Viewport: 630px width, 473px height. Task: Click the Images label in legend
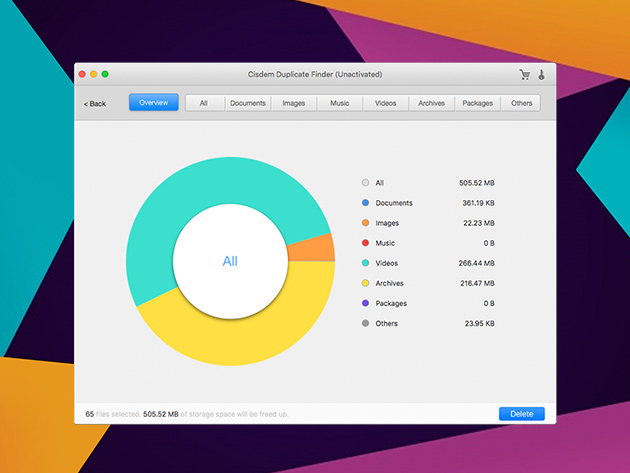coord(387,223)
